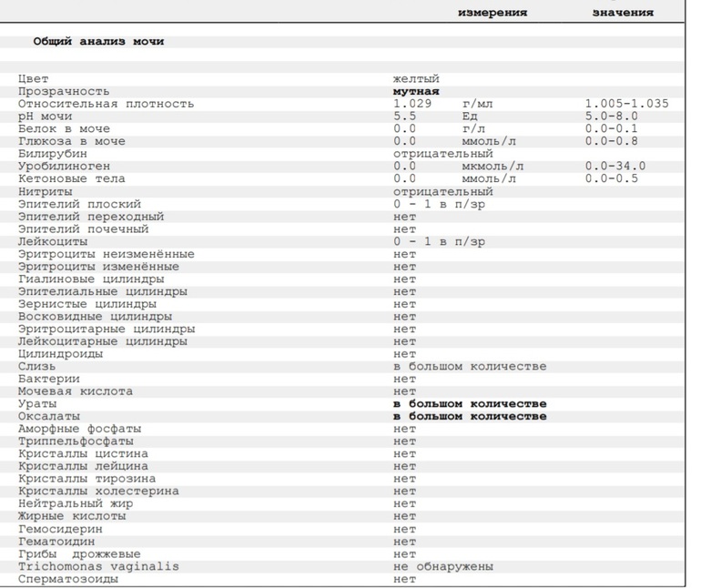Click the bold 'Ураты' result value

click(470, 404)
